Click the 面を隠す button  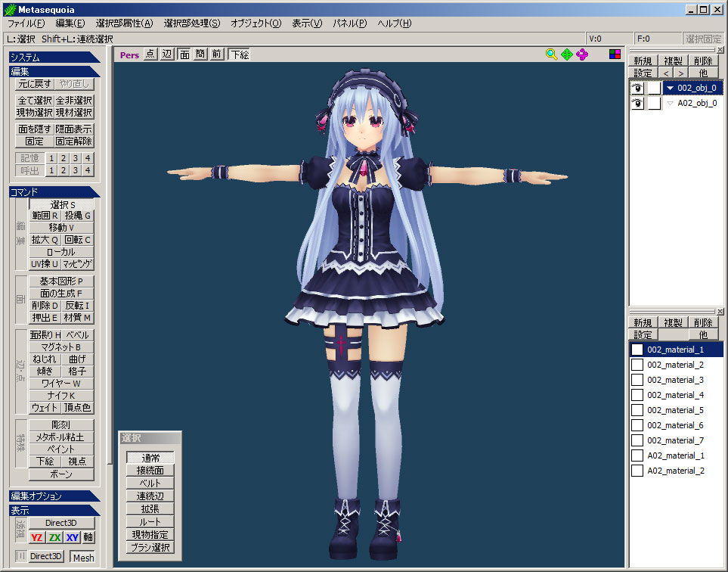click(x=35, y=129)
